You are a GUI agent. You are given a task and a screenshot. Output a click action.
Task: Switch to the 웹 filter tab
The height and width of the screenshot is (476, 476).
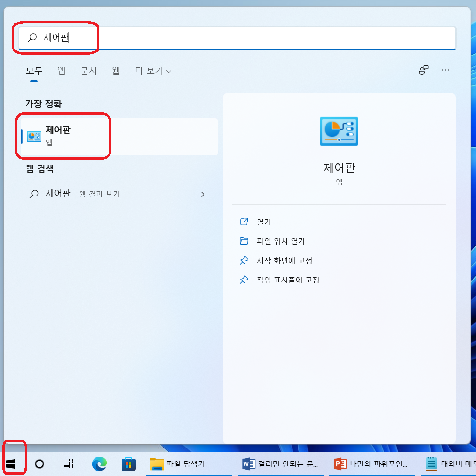point(116,71)
